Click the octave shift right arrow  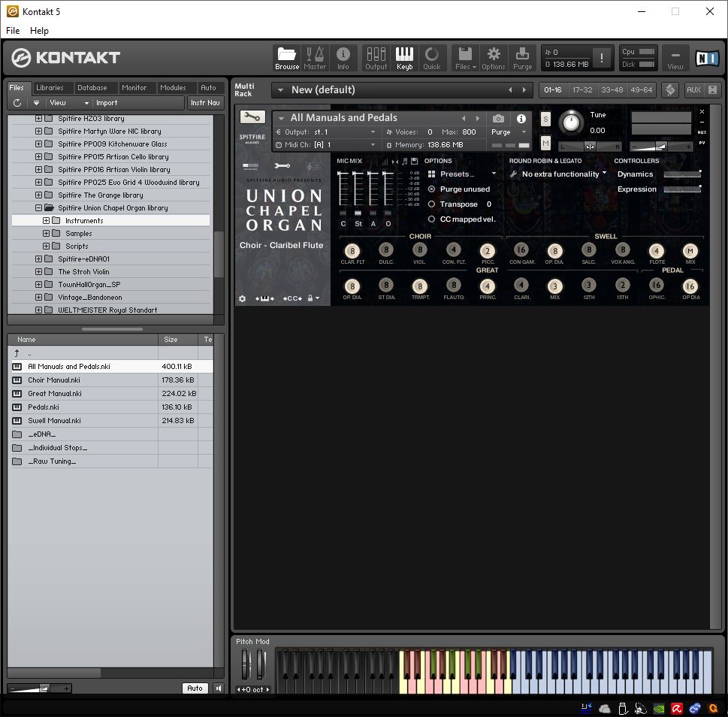267,690
